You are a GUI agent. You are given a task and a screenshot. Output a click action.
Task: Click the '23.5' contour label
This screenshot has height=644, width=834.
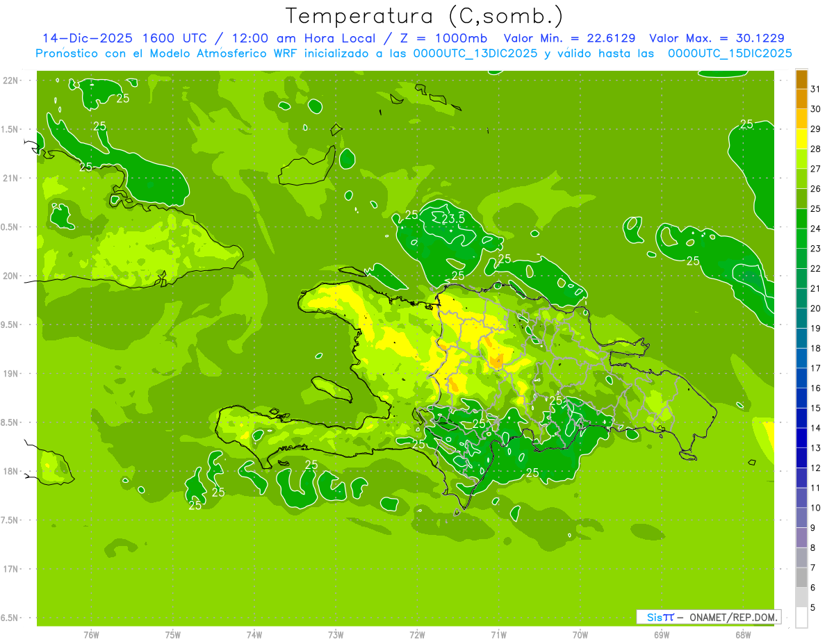click(x=453, y=219)
